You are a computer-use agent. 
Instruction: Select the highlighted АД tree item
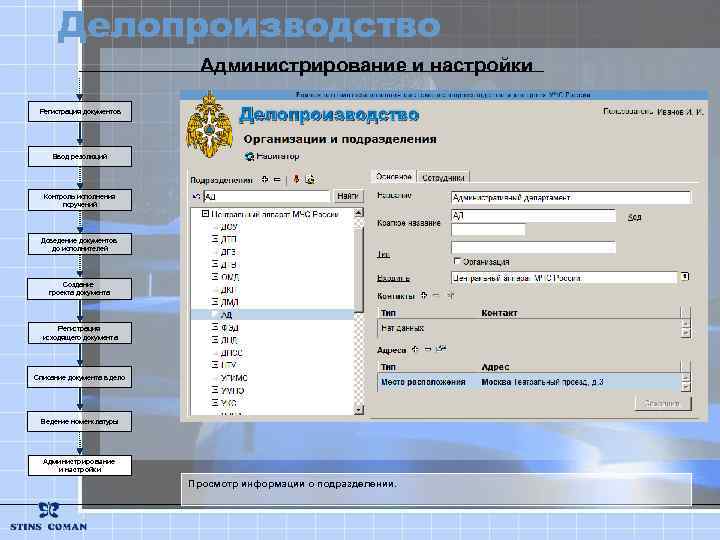272,315
